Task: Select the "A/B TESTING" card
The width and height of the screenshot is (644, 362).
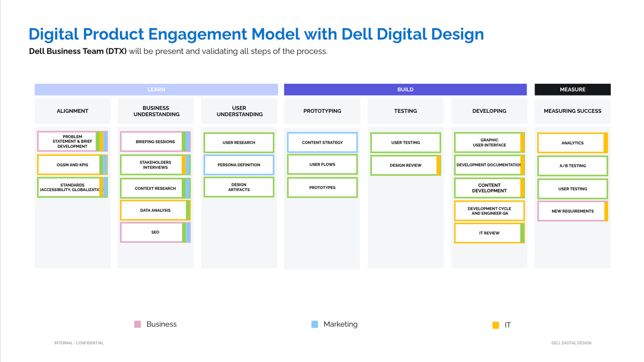Action: (x=572, y=166)
